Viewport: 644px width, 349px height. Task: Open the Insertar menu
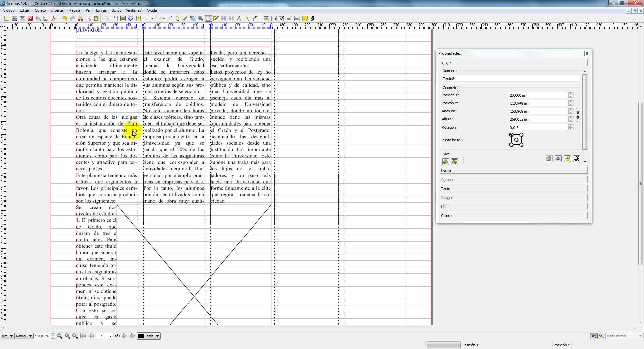(x=57, y=10)
